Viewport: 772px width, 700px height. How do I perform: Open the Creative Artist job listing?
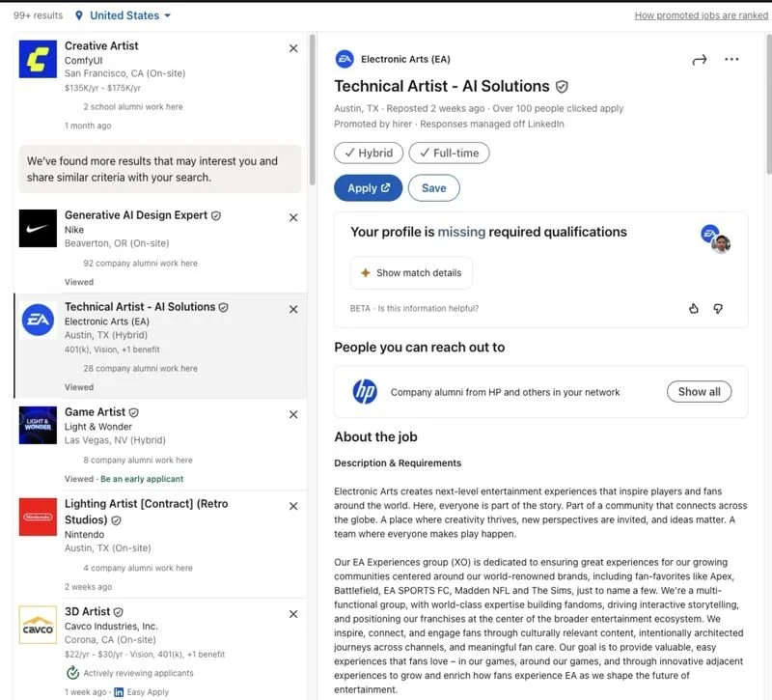pyautogui.click(x=101, y=45)
